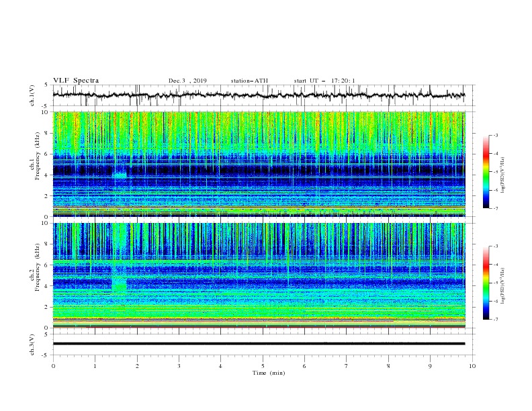Click the 'ch.1(V)' waveform axis label
This screenshot has width=532, height=411.
point(32,95)
